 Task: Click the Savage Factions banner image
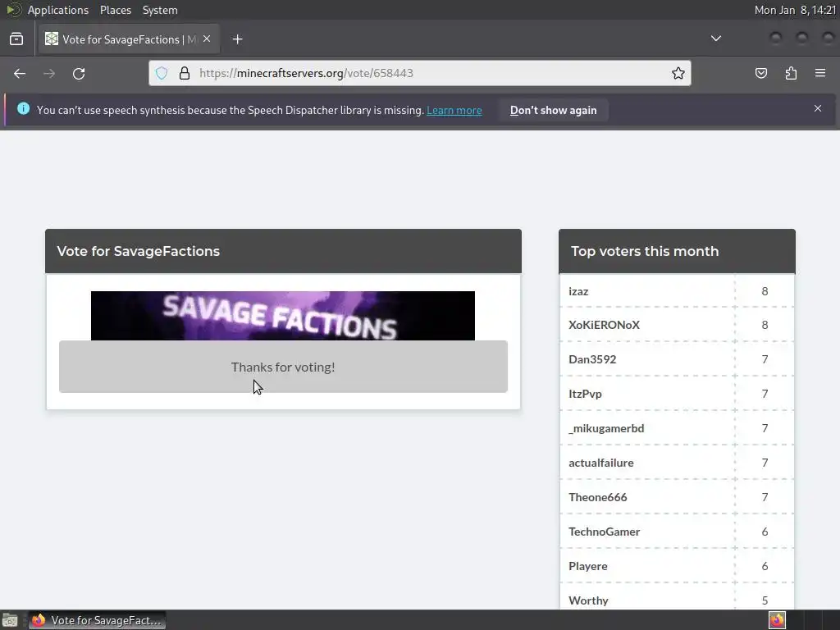pyautogui.click(x=283, y=316)
